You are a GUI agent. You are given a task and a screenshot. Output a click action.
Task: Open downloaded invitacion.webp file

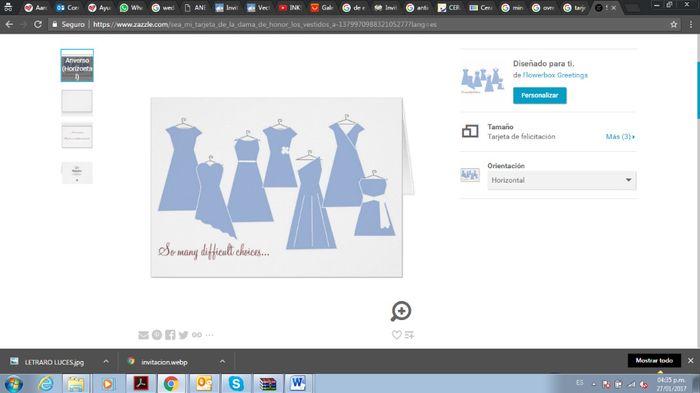point(158,362)
